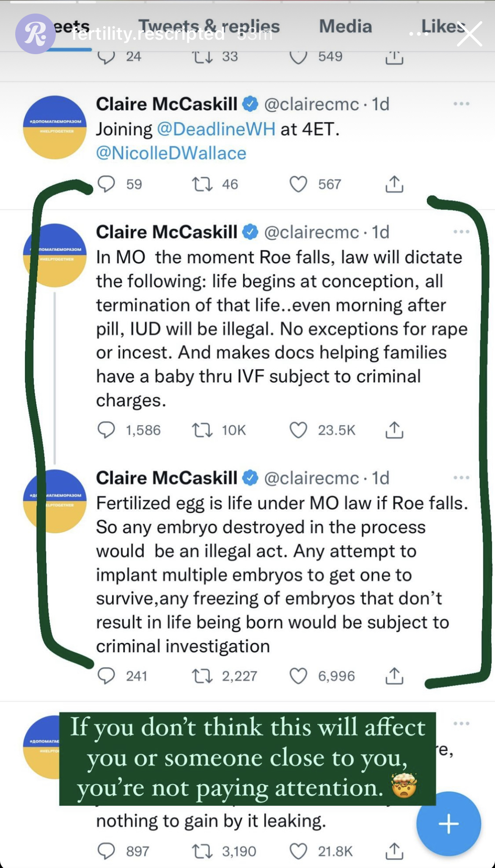Open more options for the Fertilized egg tweet

tap(461, 478)
